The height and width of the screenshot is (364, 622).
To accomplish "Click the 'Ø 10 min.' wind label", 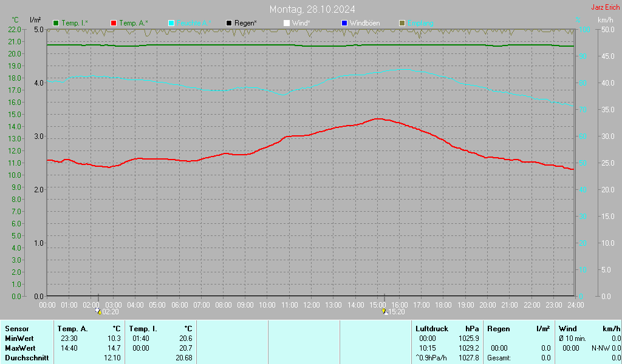I will pos(572,339).
